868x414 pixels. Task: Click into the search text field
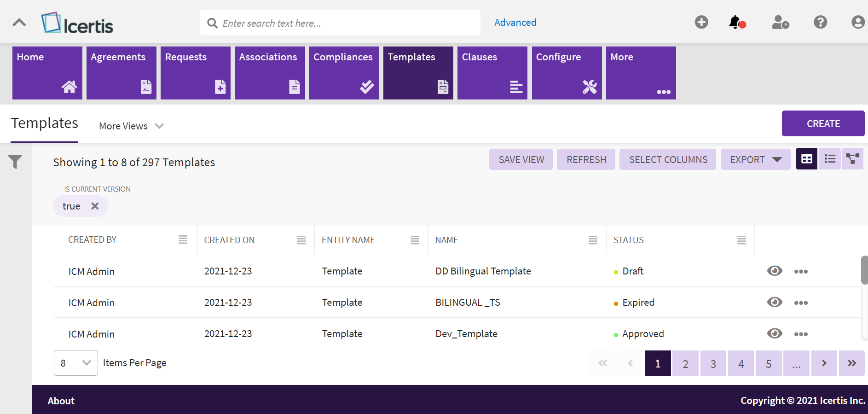[341, 23]
